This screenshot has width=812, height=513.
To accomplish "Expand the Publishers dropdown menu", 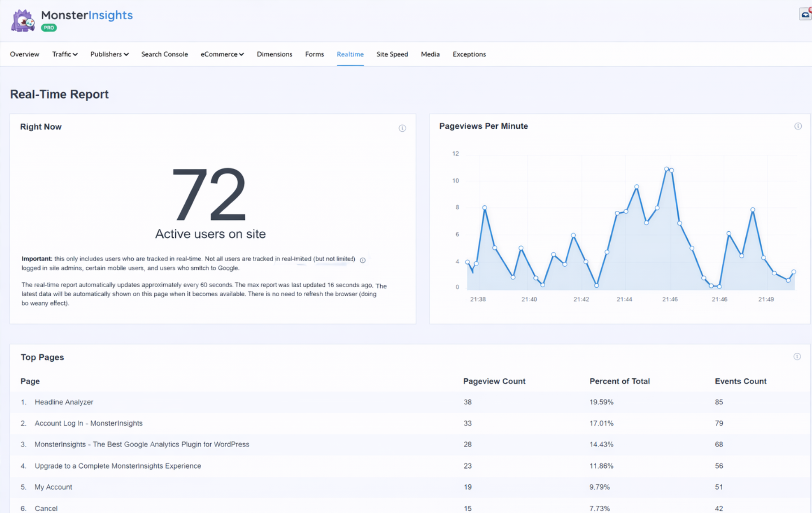I will click(109, 54).
